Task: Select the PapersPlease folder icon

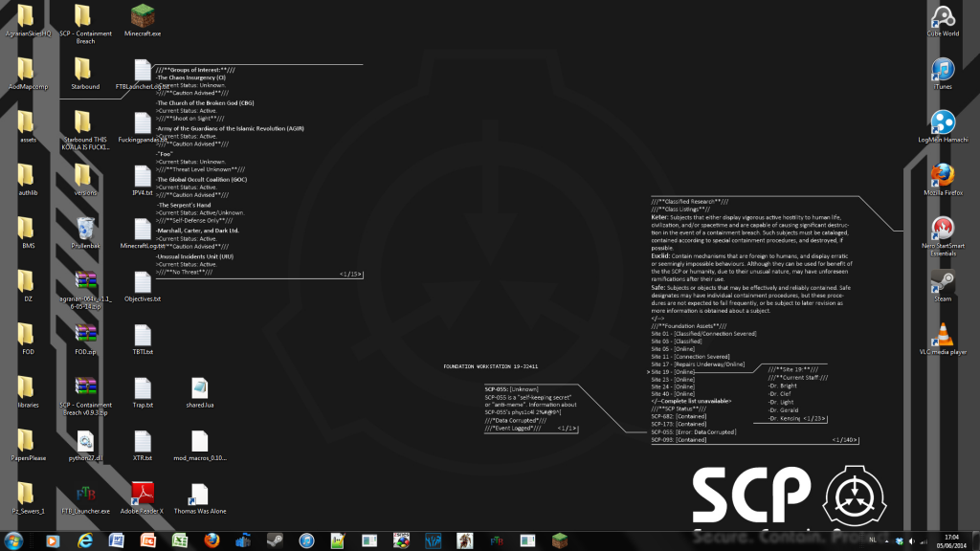Action: (x=28, y=442)
